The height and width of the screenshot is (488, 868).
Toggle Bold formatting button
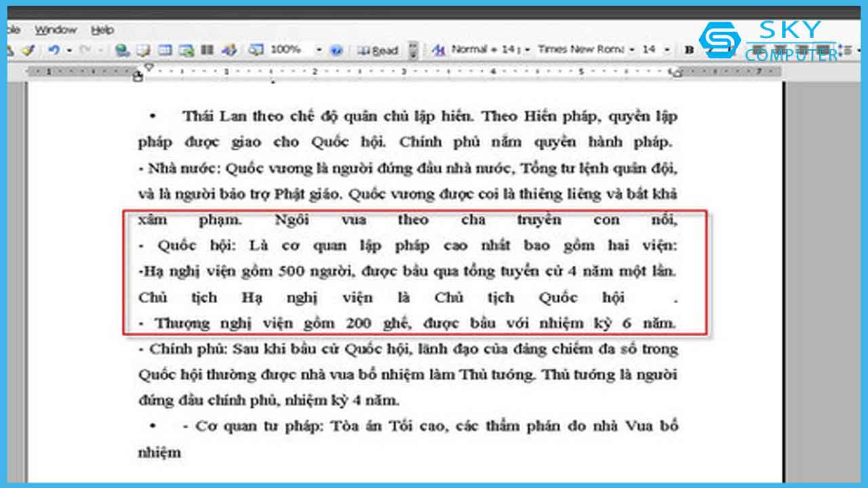pos(690,50)
